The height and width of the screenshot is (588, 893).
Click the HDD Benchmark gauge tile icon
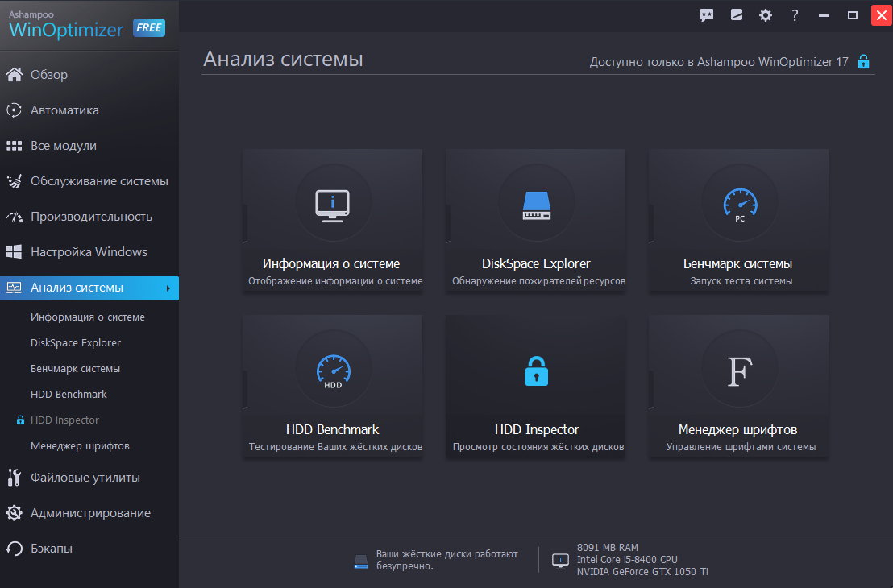click(333, 371)
